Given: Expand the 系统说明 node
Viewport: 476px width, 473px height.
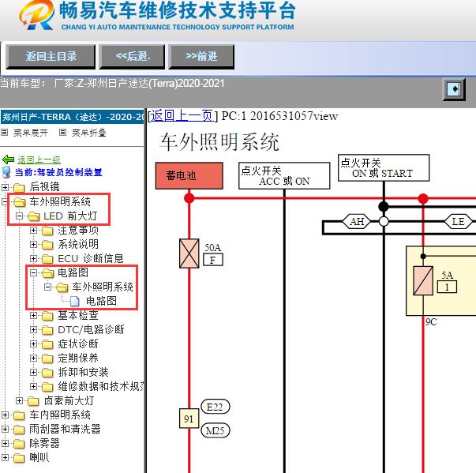Looking at the screenshot, I should (33, 244).
